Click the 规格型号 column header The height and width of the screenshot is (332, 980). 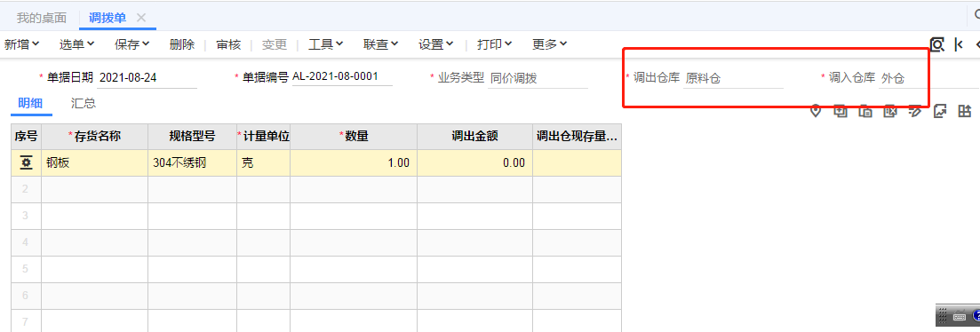(x=193, y=136)
